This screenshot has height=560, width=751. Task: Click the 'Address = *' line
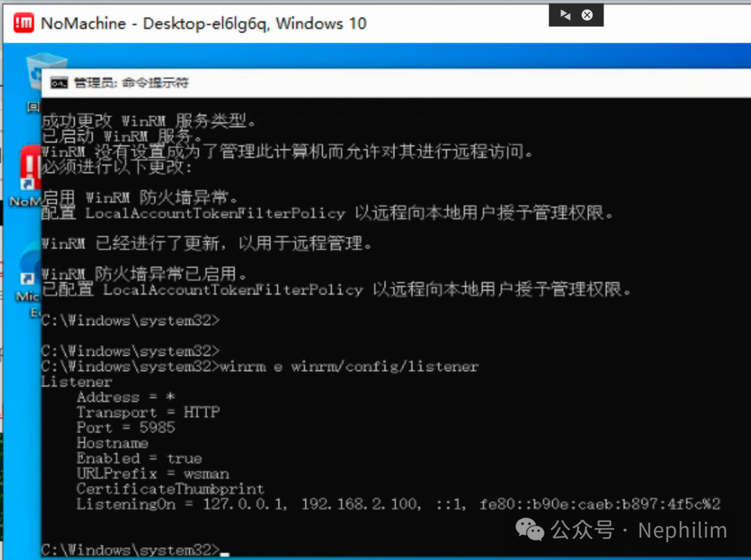126,397
